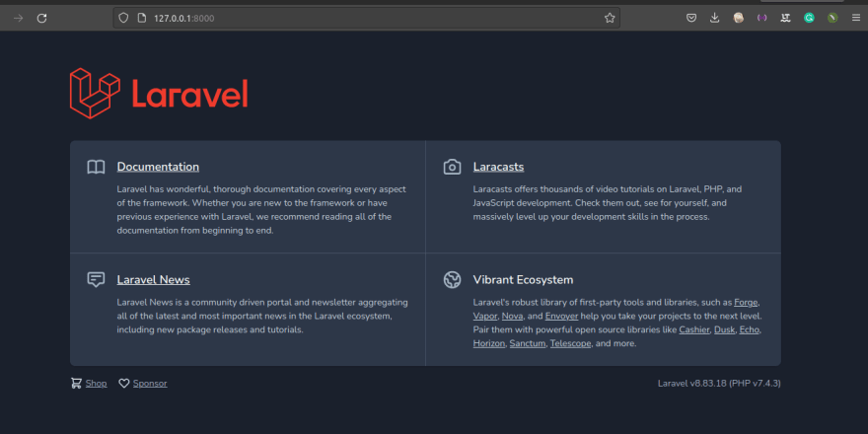Click the Laravel logo
The image size is (868, 434).
(159, 93)
